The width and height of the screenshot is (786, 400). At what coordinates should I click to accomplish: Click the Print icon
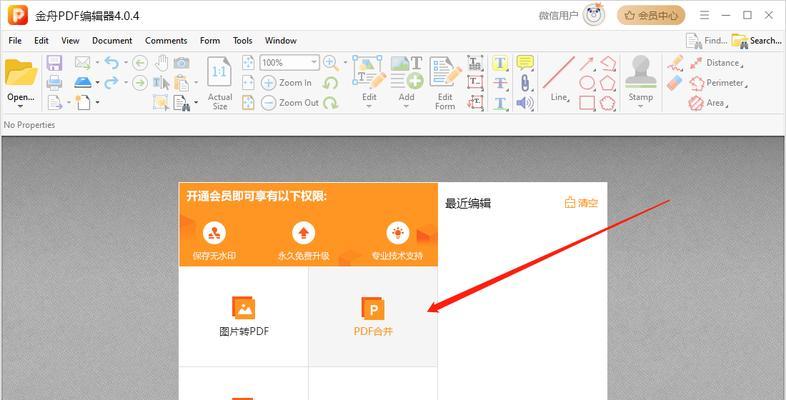pyautogui.click(x=54, y=82)
